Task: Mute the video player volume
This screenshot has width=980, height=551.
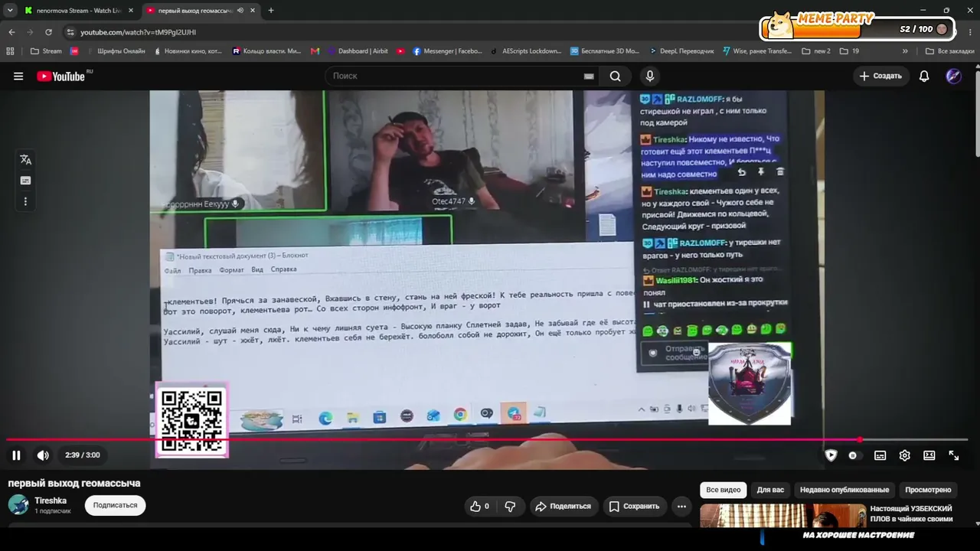Action: pos(43,455)
